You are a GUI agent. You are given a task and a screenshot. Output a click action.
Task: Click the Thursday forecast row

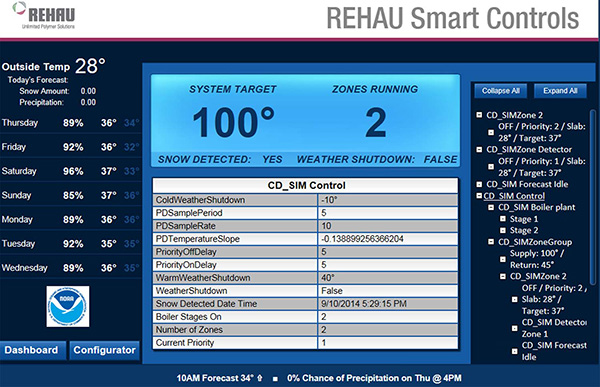(71, 123)
